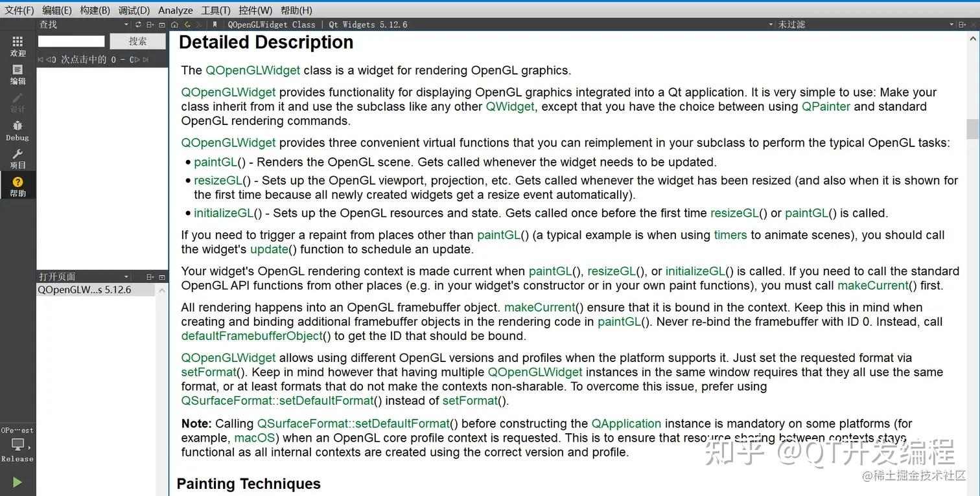
Task: Open the 项目 (Projects) mode
Action: click(17, 161)
